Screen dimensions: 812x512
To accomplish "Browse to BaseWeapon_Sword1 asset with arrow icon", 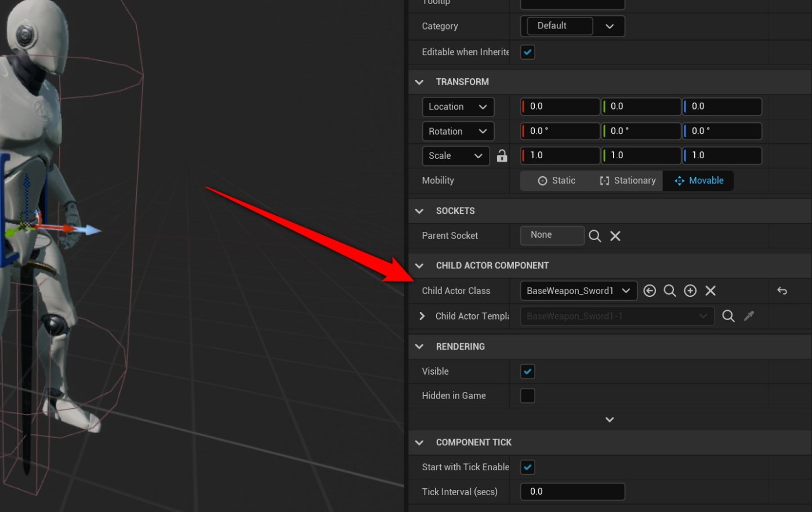I will tap(650, 291).
